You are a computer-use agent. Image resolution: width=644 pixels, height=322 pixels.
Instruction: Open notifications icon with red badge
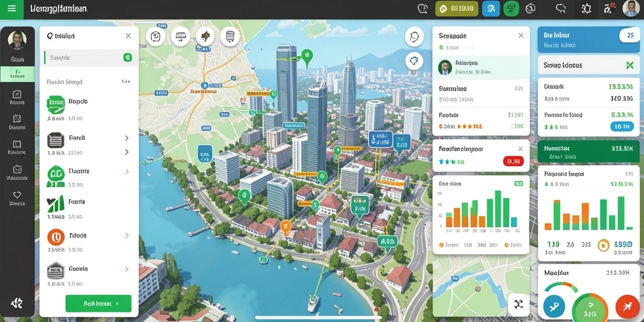pos(608,8)
